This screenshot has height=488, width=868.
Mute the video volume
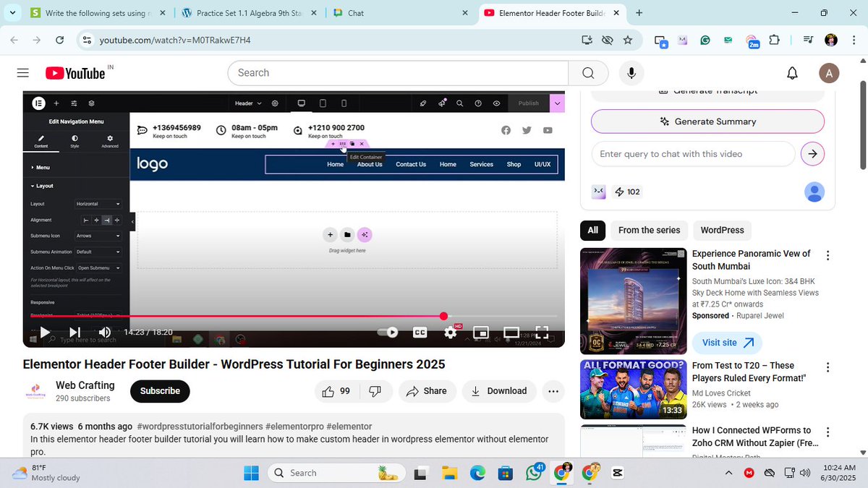click(x=105, y=333)
